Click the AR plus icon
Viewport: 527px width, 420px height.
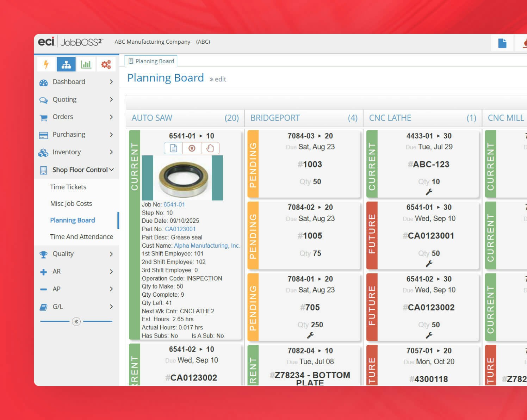pos(43,272)
